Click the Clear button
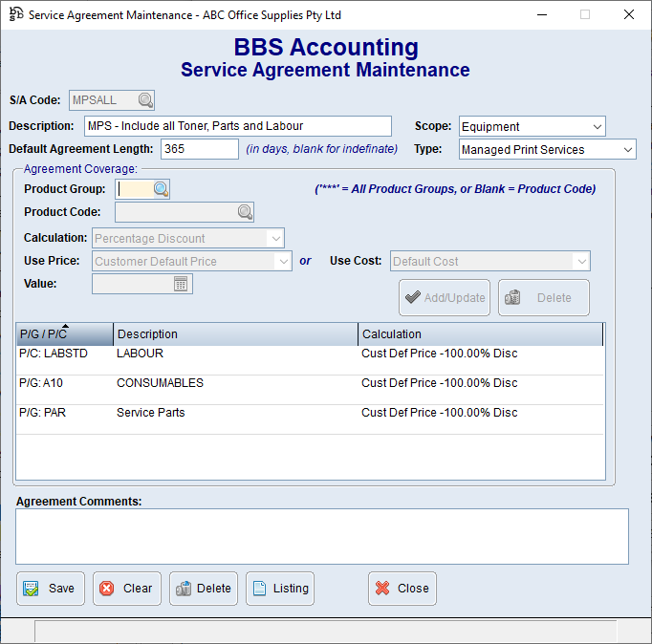Viewport: 652px width, 644px height. (x=127, y=589)
